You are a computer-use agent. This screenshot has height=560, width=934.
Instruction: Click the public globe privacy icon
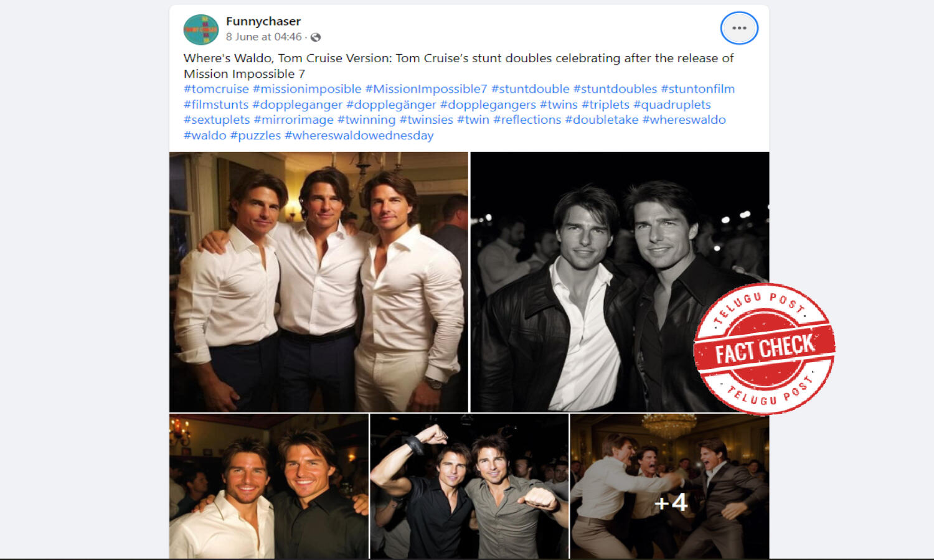tap(316, 37)
